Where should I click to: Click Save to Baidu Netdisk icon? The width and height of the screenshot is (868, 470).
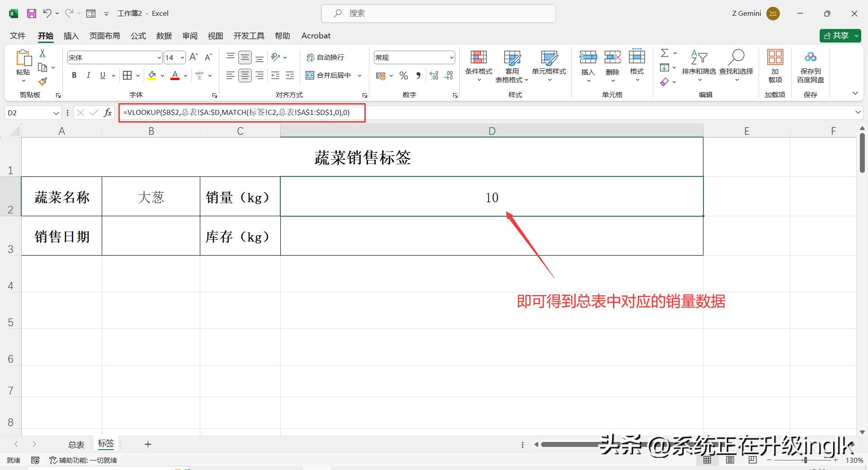coord(810,66)
